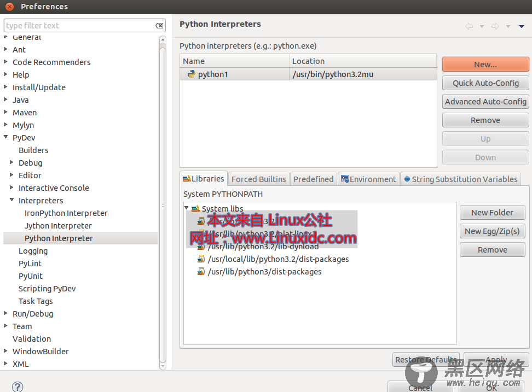Image resolution: width=532 pixels, height=392 pixels.
Task: Expand the WindowBuilder node
Action: [5, 350]
